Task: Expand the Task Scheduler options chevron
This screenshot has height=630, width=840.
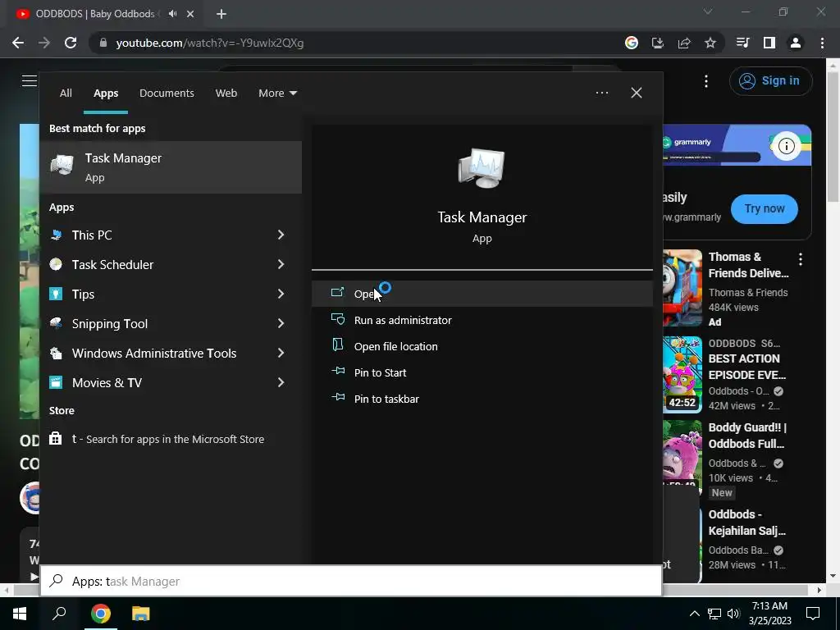Action: (281, 264)
